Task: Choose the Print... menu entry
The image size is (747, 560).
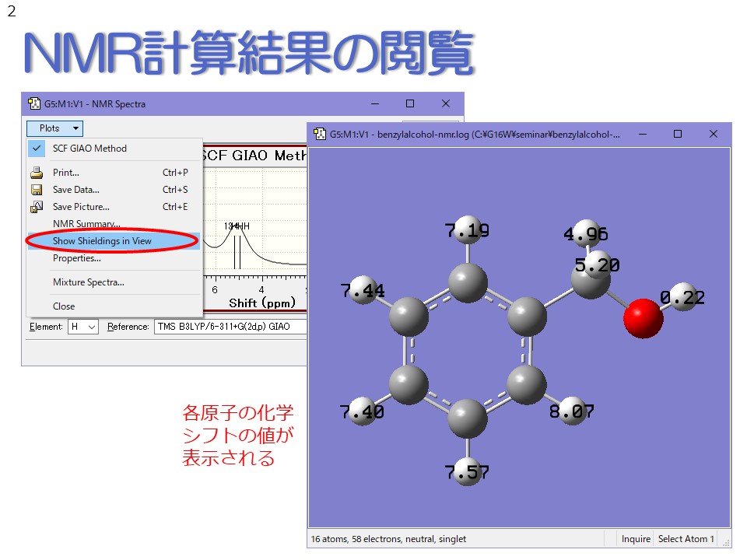Action: tap(114, 173)
